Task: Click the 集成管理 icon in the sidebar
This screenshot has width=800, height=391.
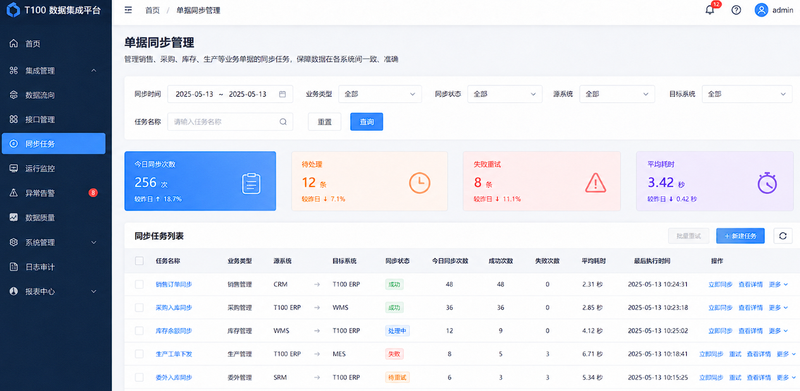Action: click(14, 70)
